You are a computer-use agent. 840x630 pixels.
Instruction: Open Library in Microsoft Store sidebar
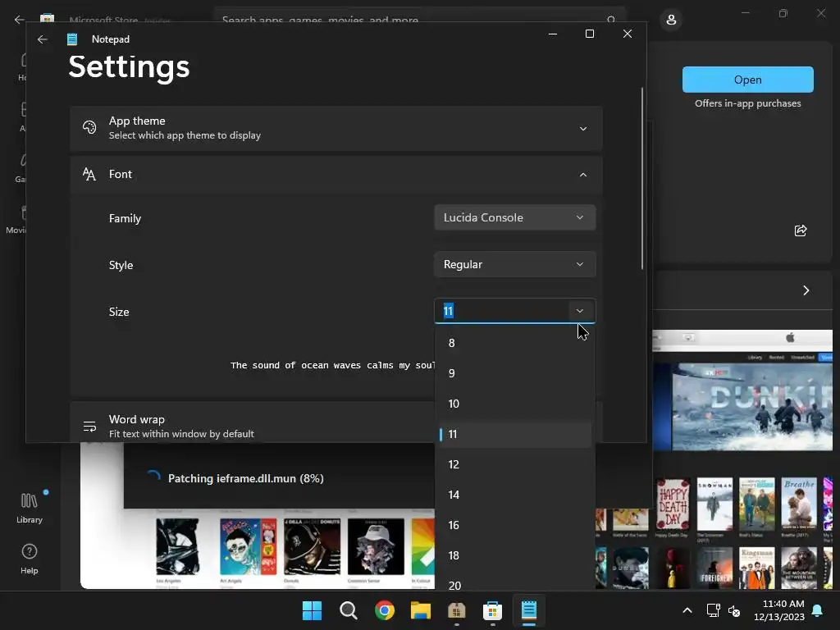29,508
